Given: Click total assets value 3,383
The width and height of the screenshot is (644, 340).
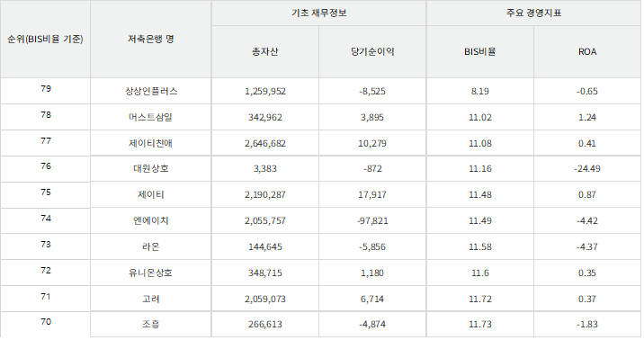Looking at the screenshot, I should coord(265,169).
